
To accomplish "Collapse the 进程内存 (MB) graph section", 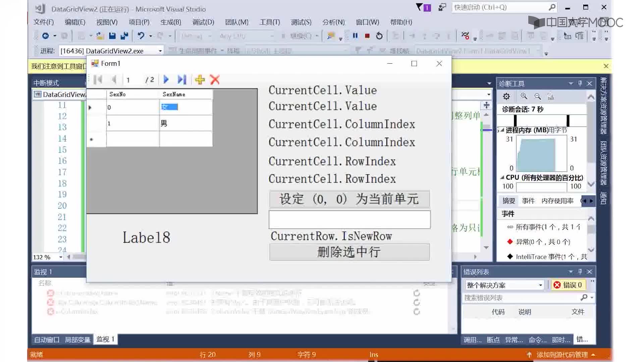I will point(502,130).
